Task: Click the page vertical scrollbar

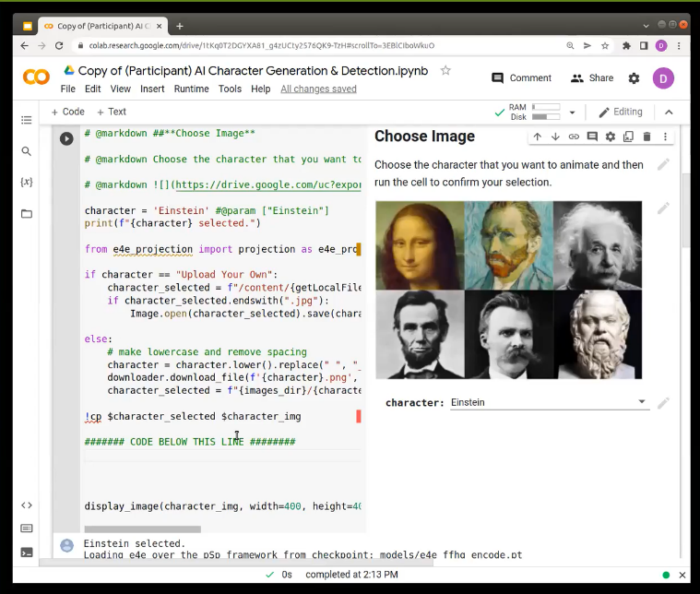Action: pyautogui.click(x=686, y=210)
